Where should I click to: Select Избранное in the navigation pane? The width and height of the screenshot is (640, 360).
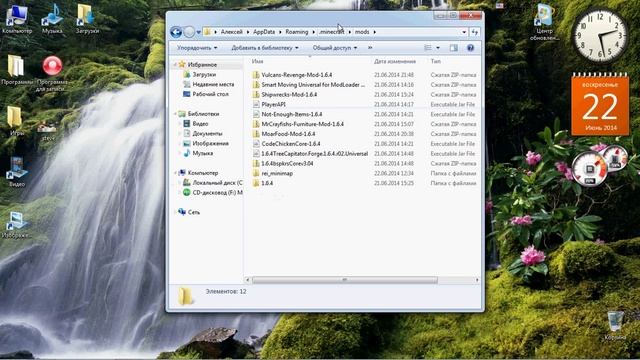pos(202,64)
